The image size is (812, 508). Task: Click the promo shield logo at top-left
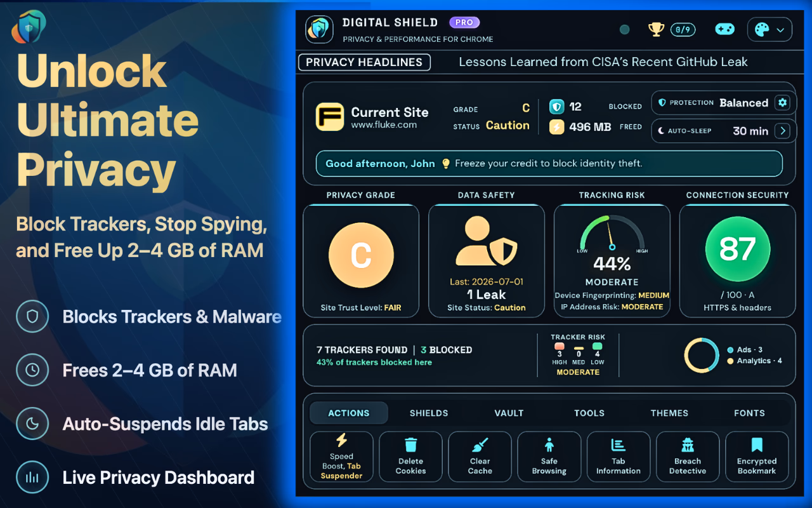(x=29, y=27)
